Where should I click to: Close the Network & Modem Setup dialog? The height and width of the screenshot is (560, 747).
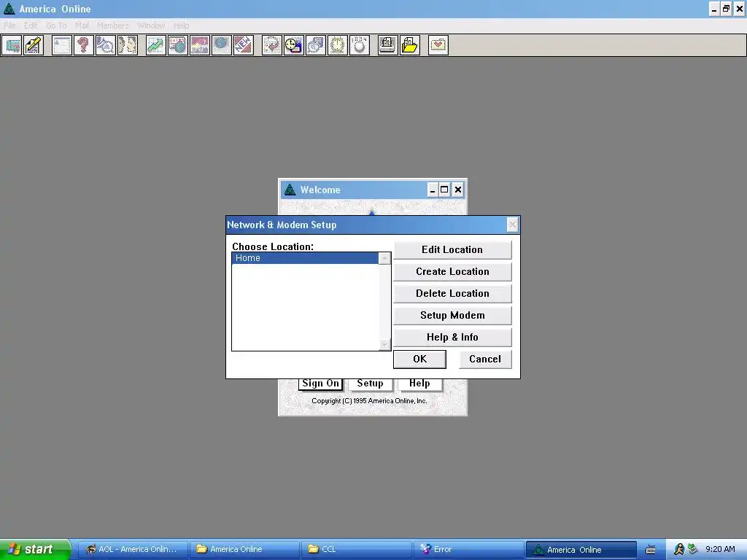[512, 225]
